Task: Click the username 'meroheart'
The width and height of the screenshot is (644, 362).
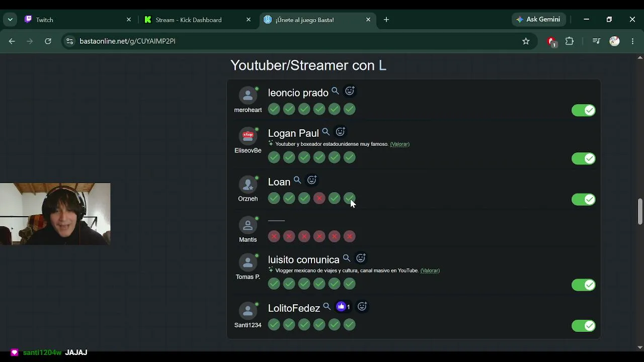Action: (x=248, y=110)
